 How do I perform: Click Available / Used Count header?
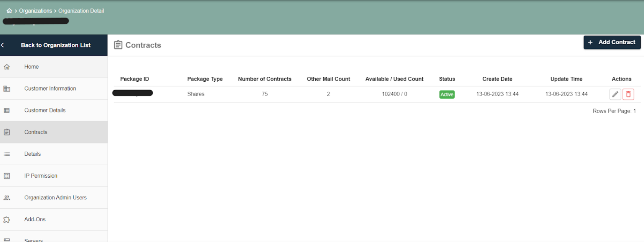pyautogui.click(x=394, y=79)
